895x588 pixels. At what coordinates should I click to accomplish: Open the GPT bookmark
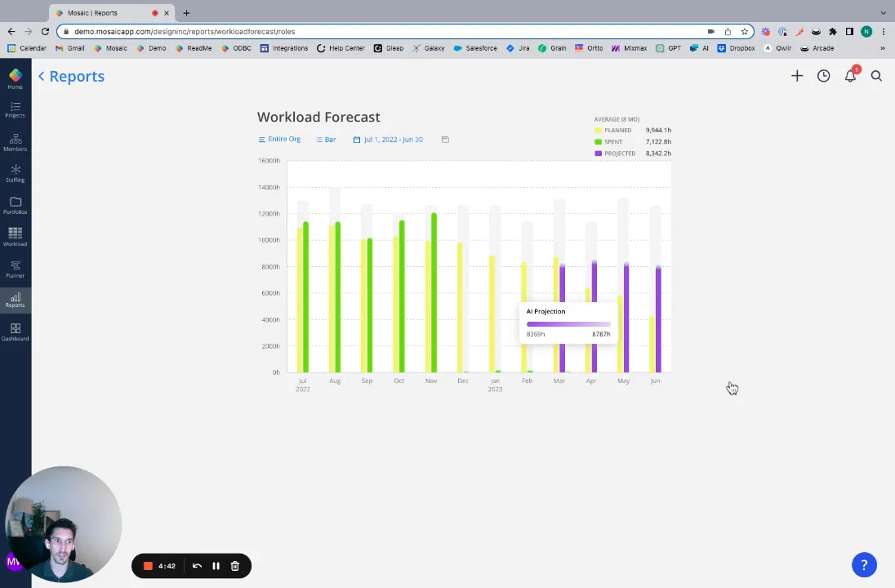pyautogui.click(x=669, y=48)
